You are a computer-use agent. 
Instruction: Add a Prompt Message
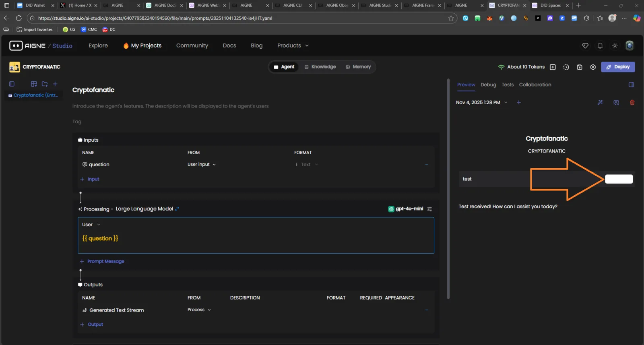(102, 262)
